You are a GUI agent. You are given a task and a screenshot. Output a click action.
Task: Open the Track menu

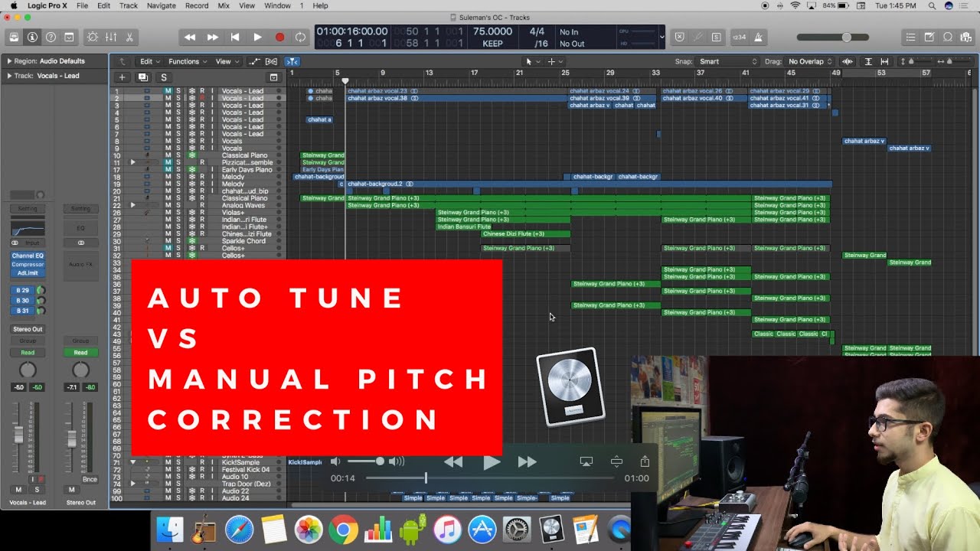(x=129, y=5)
